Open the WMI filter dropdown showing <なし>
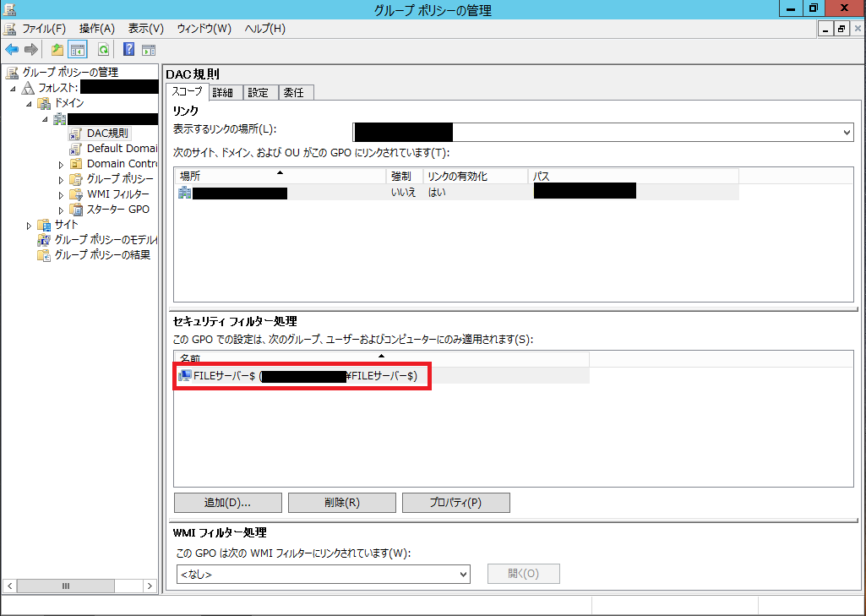The height and width of the screenshot is (616, 866). [462, 575]
